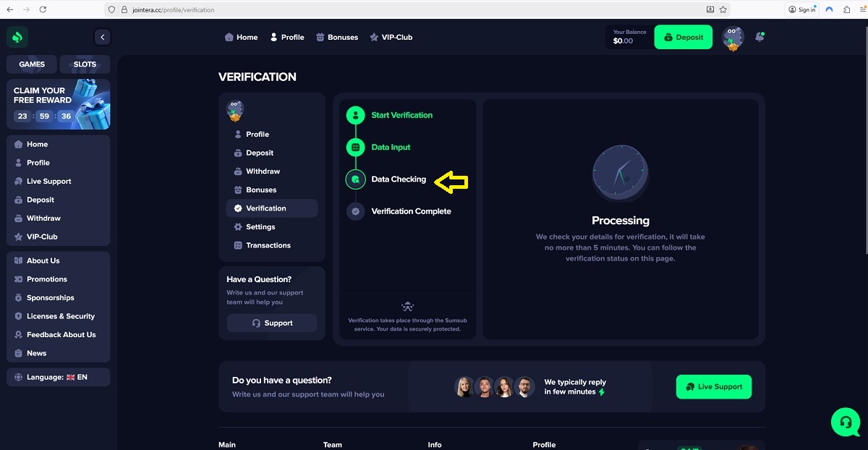Viewport: 868px width, 450px height.
Task: Open the Language: EN selector
Action: point(58,377)
